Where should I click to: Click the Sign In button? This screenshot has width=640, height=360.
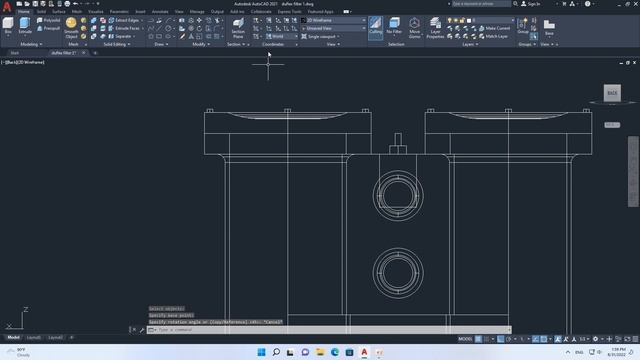(x=531, y=4)
